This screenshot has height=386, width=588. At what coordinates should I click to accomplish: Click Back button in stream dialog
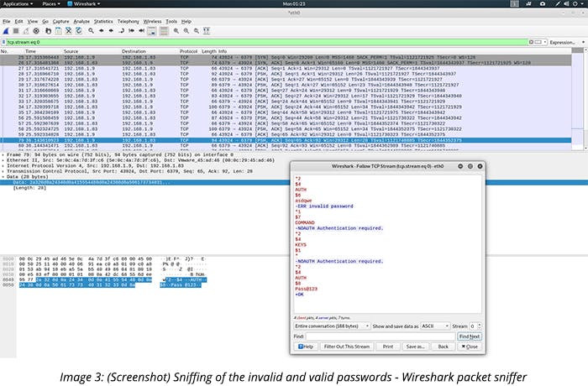[x=444, y=347]
